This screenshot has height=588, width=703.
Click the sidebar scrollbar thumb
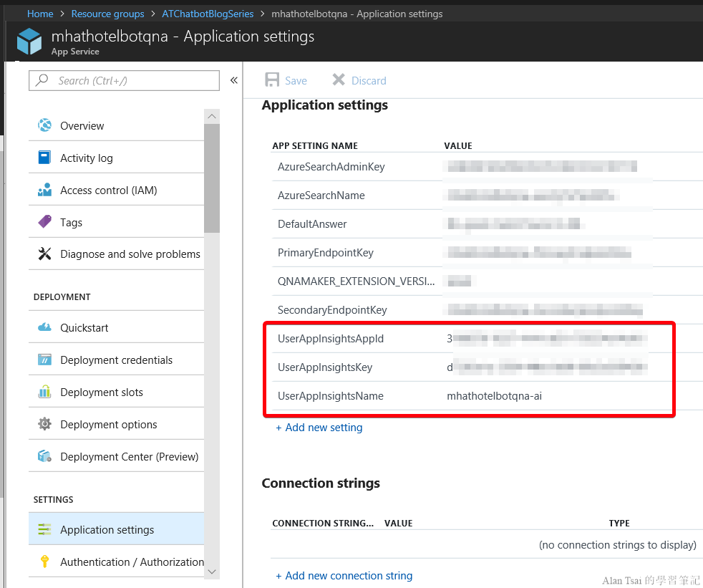[x=212, y=178]
